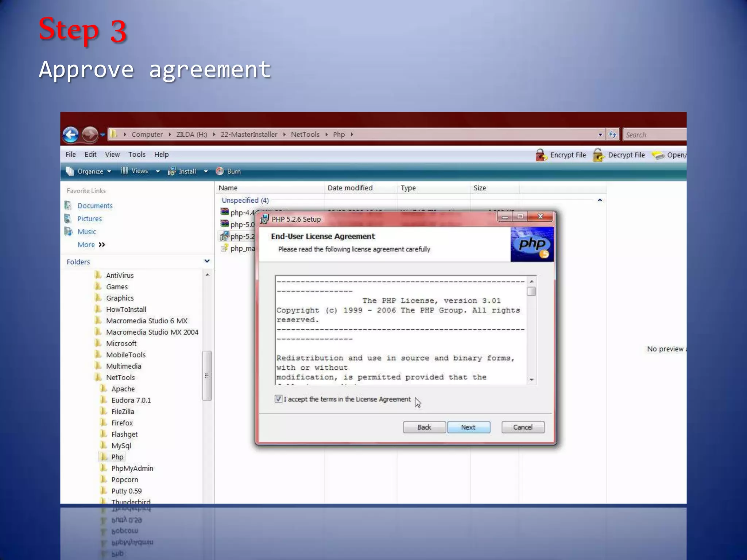Image resolution: width=747 pixels, height=560 pixels.
Task: Click the Open toolbar icon at right
Action: (x=658, y=155)
